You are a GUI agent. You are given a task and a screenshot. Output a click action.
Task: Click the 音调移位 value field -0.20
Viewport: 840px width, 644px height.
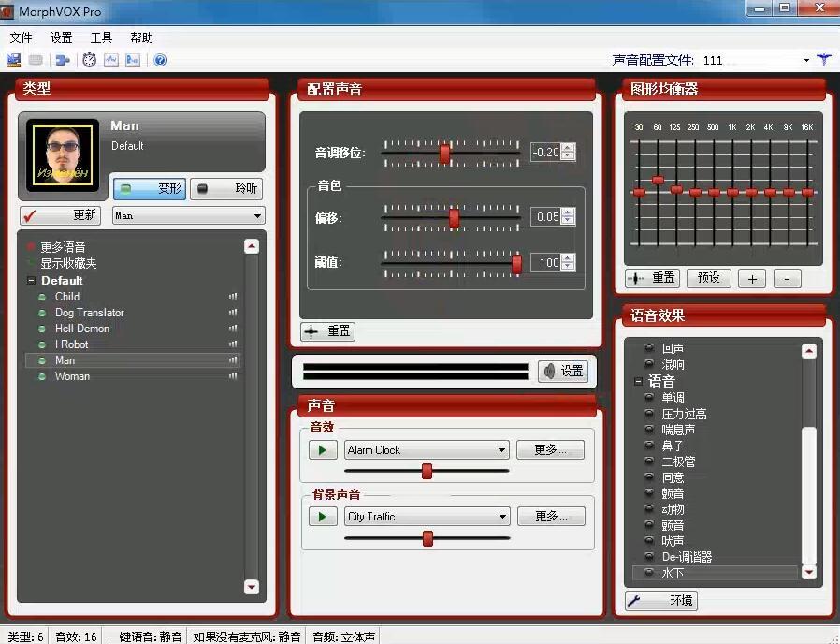click(x=546, y=153)
